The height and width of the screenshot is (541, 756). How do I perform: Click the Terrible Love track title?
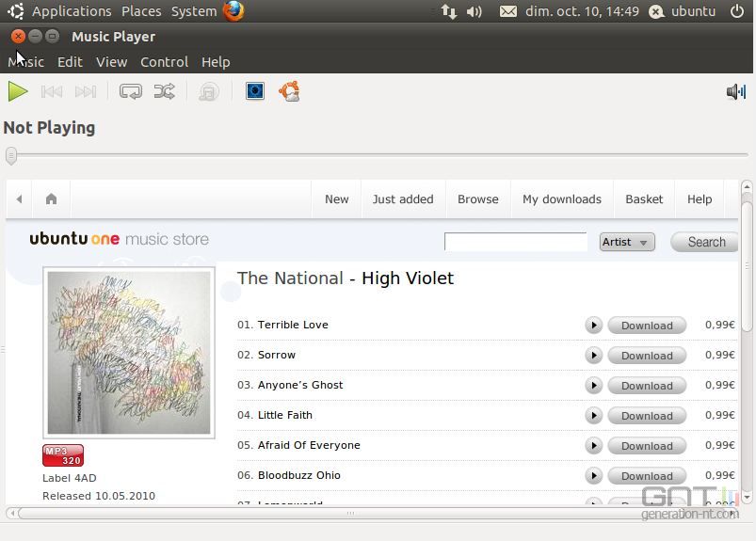(293, 325)
